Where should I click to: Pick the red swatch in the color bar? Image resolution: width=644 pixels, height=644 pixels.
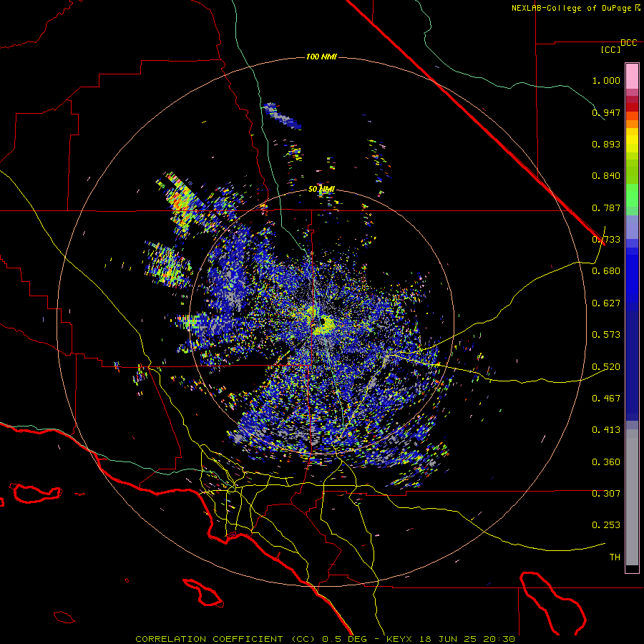(x=632, y=107)
